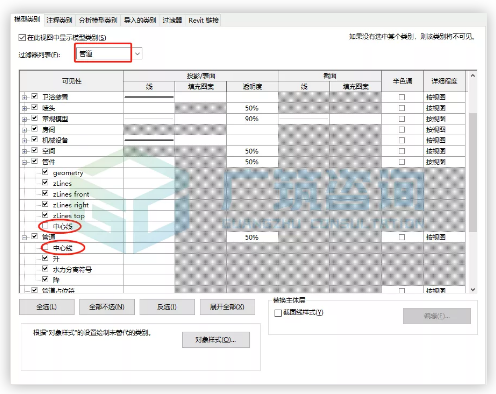Uncheck the 升 subcategory
The width and height of the screenshot is (496, 394).
pos(45,258)
